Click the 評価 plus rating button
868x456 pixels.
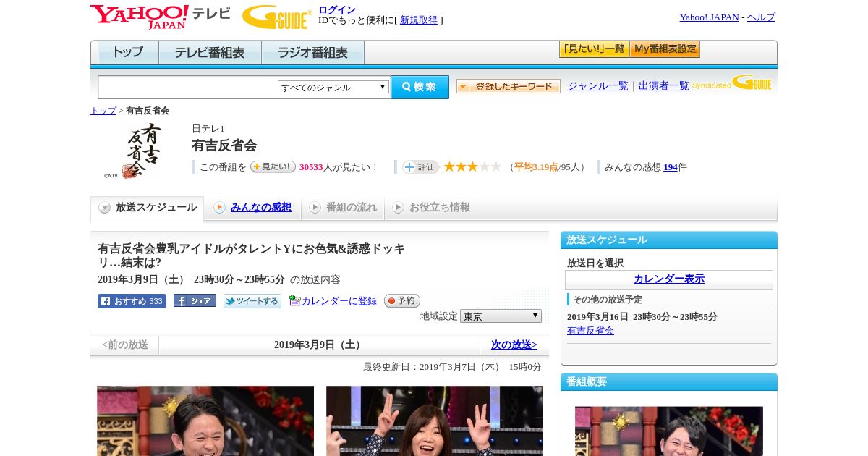[420, 167]
